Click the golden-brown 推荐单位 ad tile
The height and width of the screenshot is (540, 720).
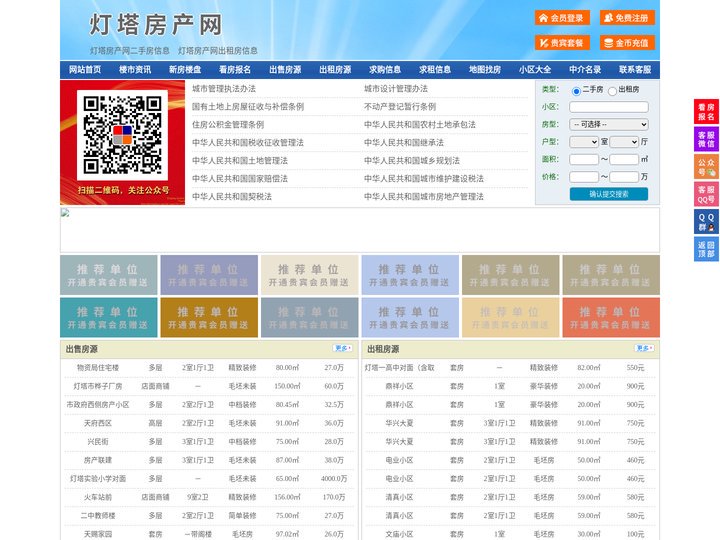coord(209,317)
